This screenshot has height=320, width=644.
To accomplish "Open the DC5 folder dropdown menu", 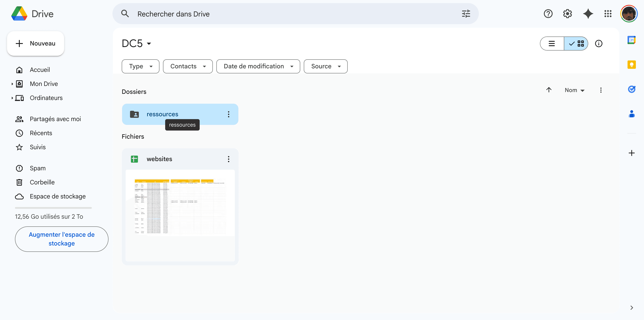I will point(136,44).
